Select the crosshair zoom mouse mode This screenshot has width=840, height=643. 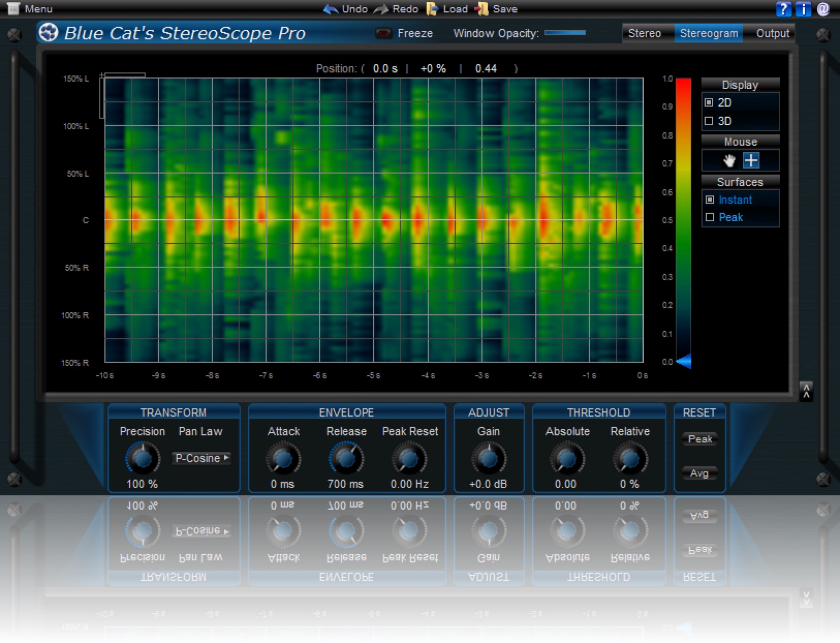point(751,160)
